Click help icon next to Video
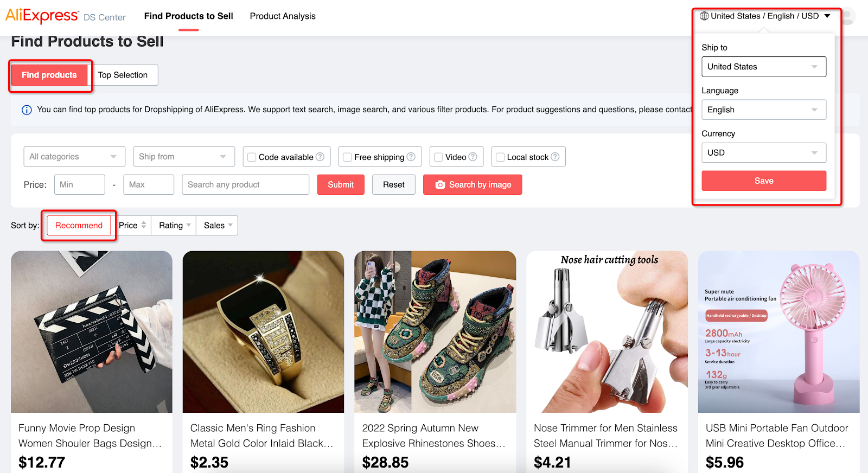868x473 pixels. [473, 157]
